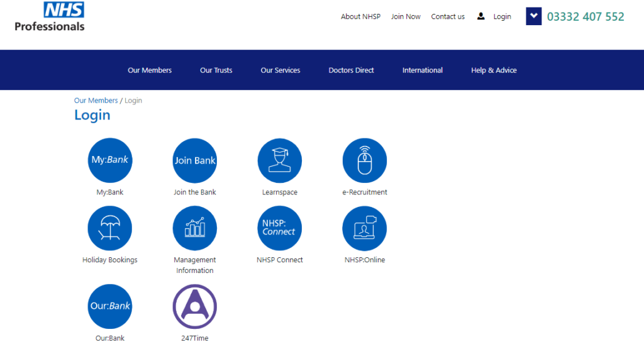
Task: Click the 03332 407 552 phone number
Action: [586, 16]
